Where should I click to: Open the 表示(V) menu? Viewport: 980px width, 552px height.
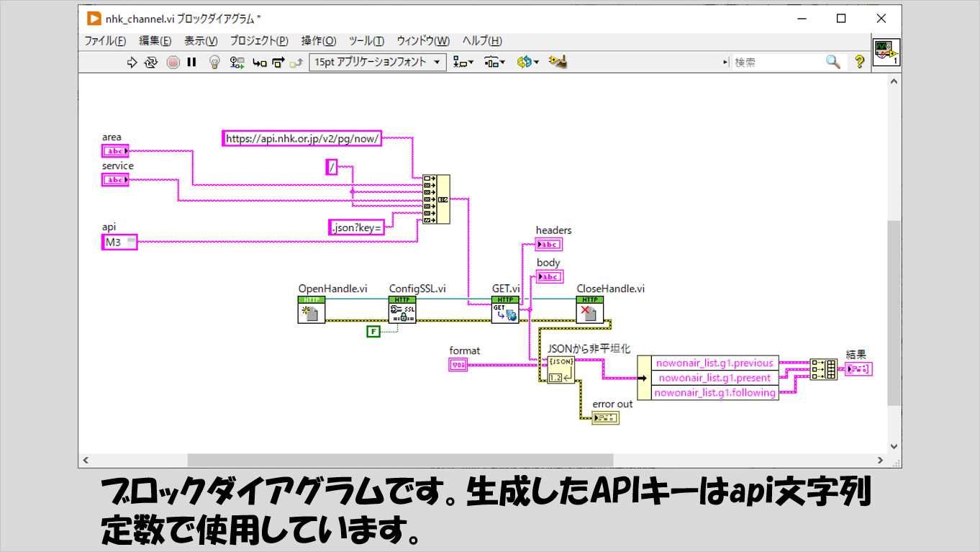point(201,41)
